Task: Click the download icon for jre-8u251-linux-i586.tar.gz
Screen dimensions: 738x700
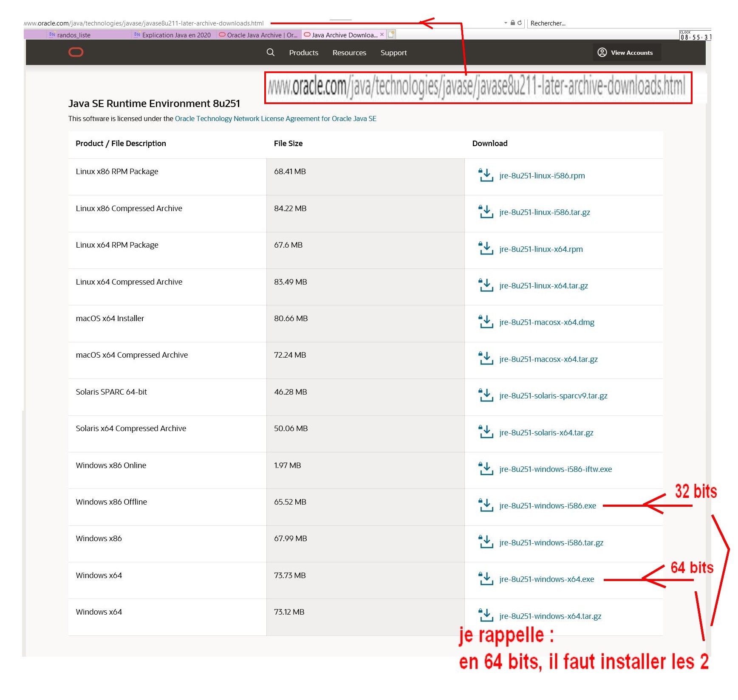Action: pyautogui.click(x=486, y=212)
